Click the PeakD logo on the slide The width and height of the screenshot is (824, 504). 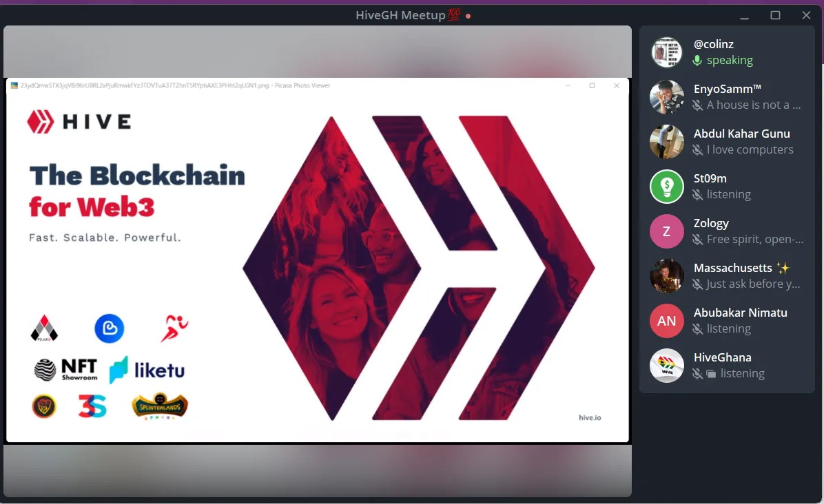pos(44,328)
